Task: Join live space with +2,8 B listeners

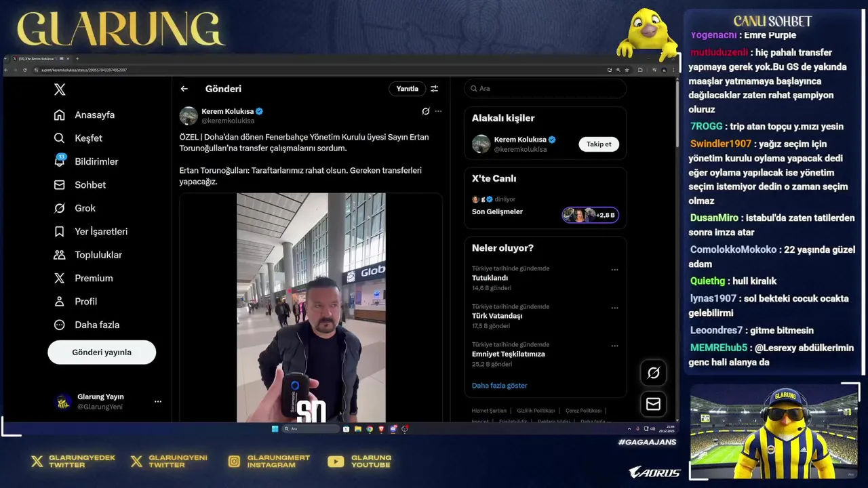Action: pos(590,215)
